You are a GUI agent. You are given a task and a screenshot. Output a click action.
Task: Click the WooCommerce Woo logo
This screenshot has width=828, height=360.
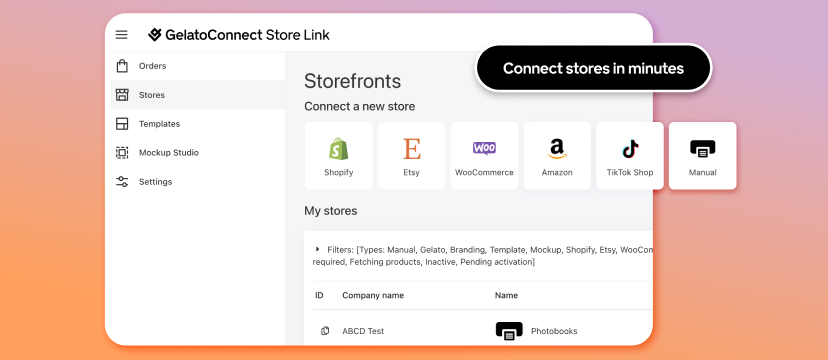(484, 148)
